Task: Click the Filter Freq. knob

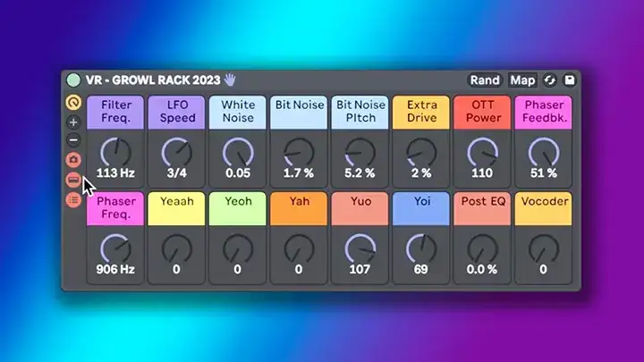Action: (115, 153)
